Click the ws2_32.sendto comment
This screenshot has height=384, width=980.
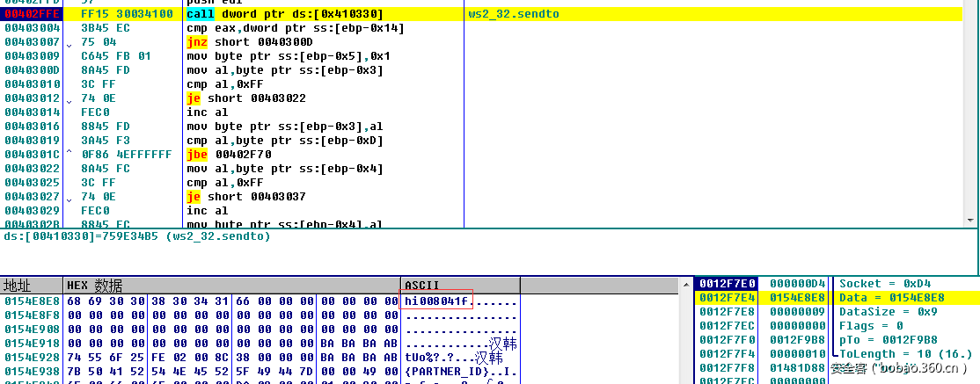click(x=515, y=14)
